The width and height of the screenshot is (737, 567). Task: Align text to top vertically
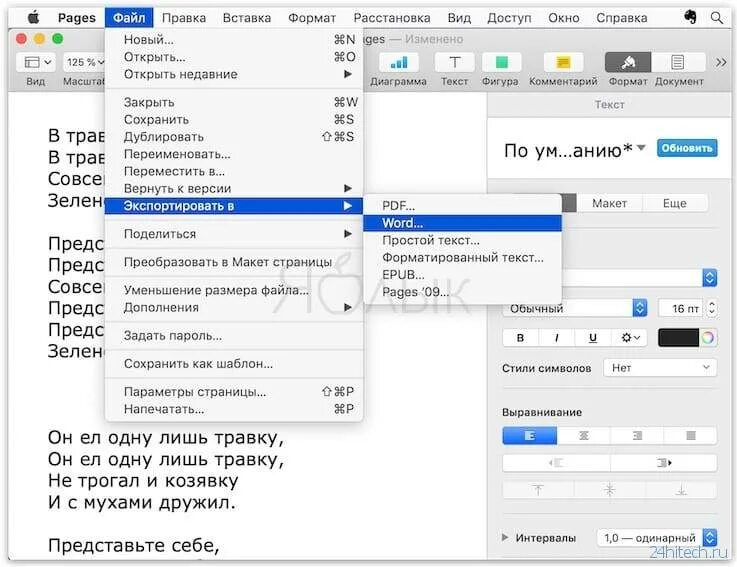(538, 490)
